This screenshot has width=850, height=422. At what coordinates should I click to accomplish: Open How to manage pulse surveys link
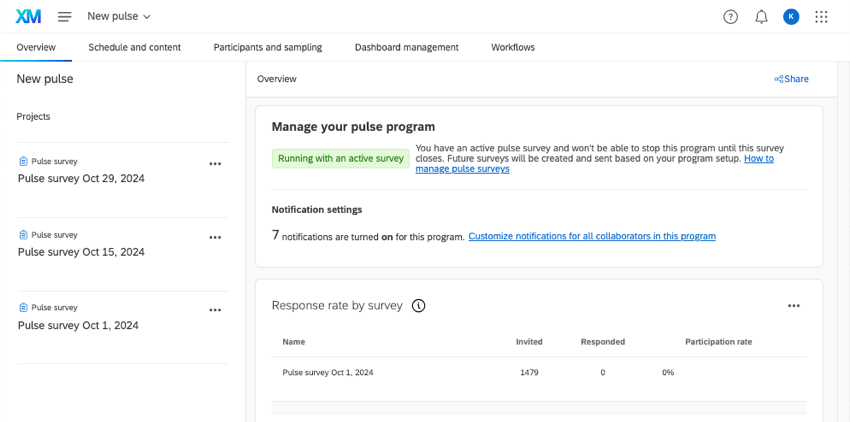pos(462,169)
